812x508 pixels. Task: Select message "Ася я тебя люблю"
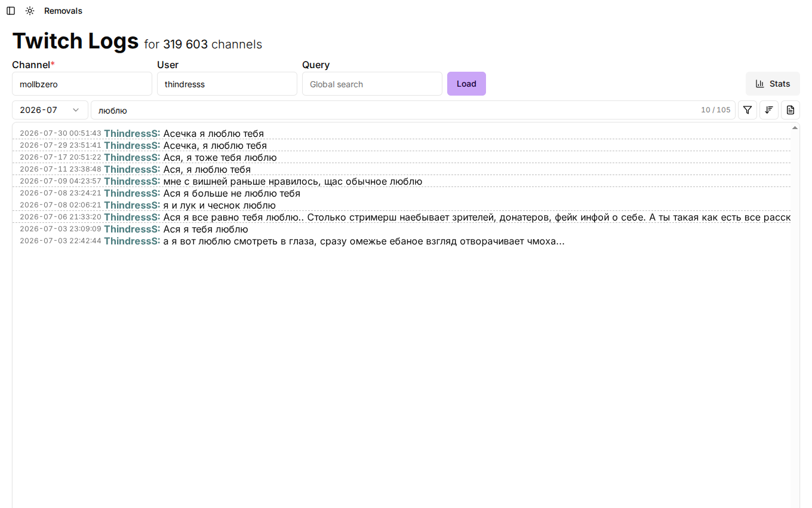pyautogui.click(x=205, y=229)
